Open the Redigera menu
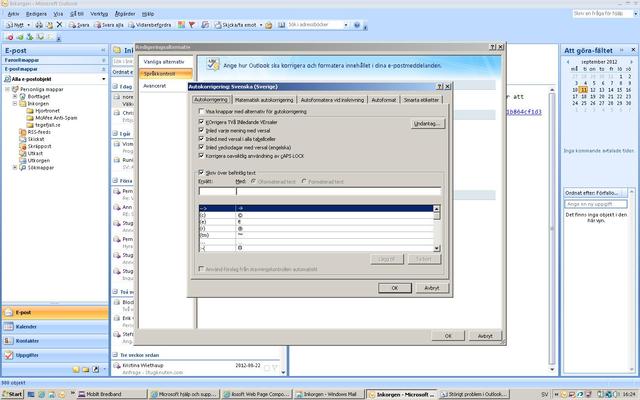This screenshot has width=640, height=400. coord(36,14)
